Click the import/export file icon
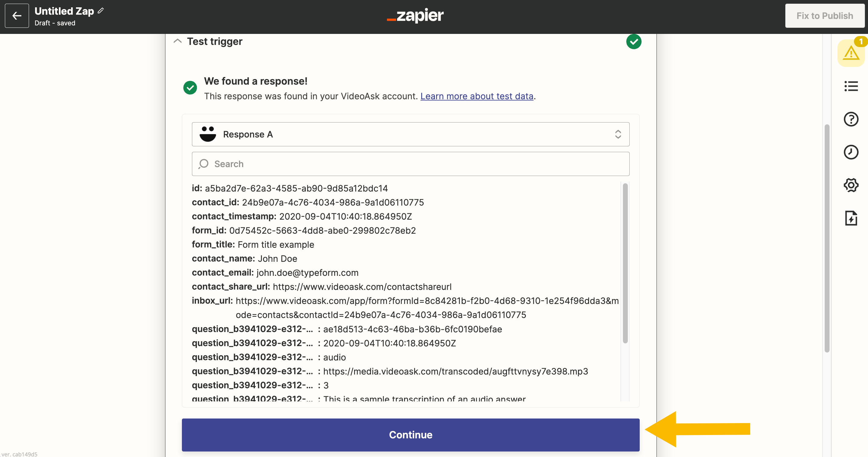The width and height of the screenshot is (868, 457). coord(851,217)
